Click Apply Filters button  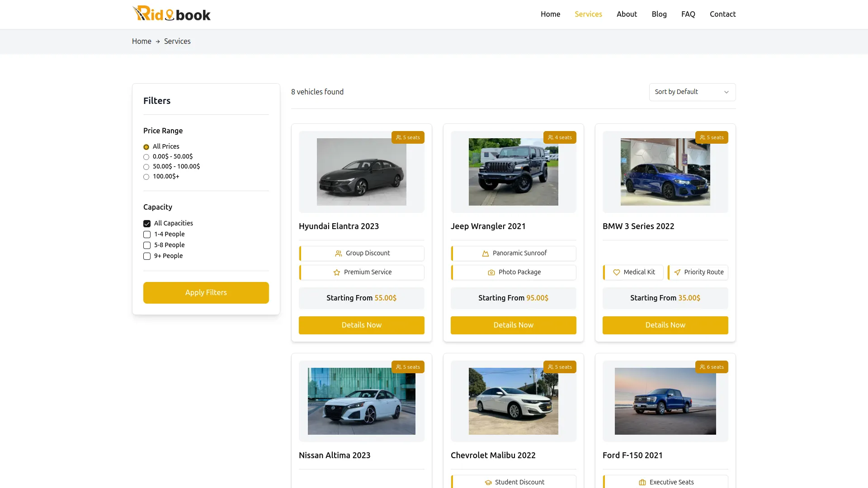[x=206, y=292]
